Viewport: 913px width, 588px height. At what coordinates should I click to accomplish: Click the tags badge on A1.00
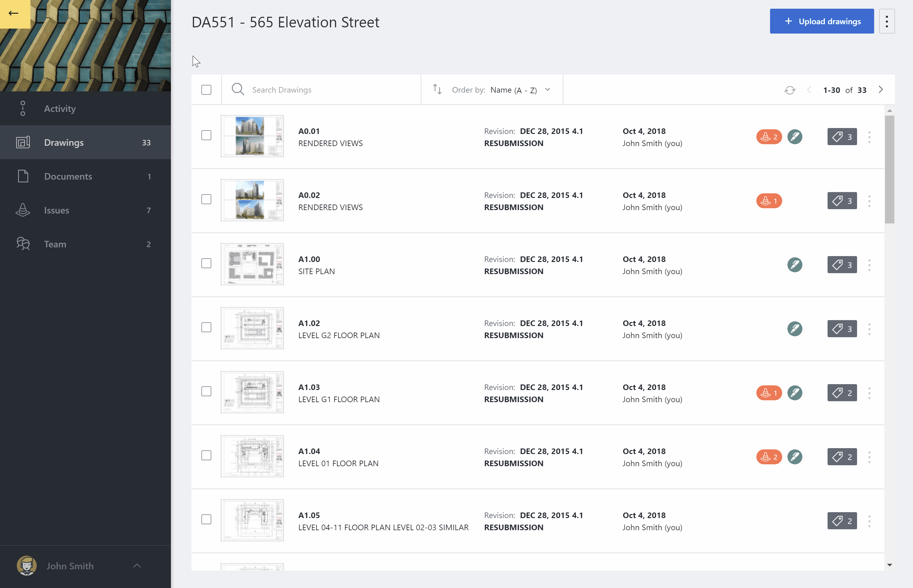pos(842,264)
